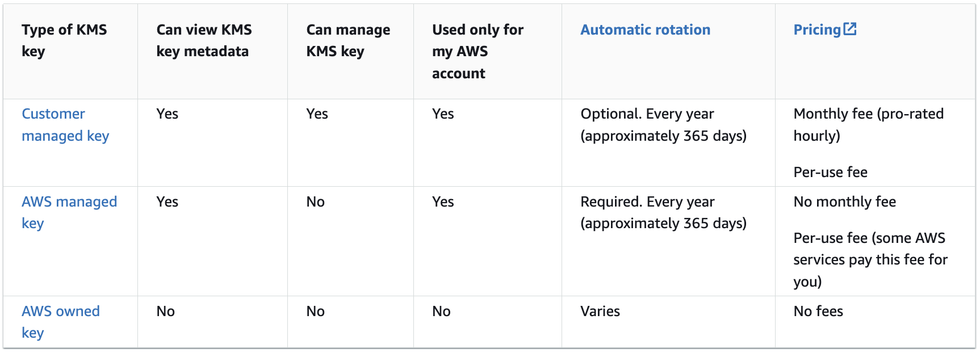Click 'Optional. Every year' rotation cell

click(x=663, y=125)
